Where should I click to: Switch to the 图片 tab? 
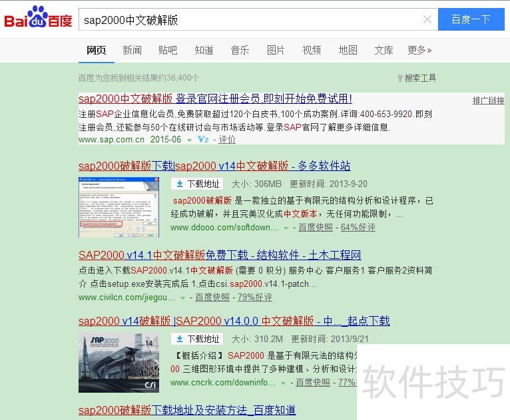coord(276,50)
